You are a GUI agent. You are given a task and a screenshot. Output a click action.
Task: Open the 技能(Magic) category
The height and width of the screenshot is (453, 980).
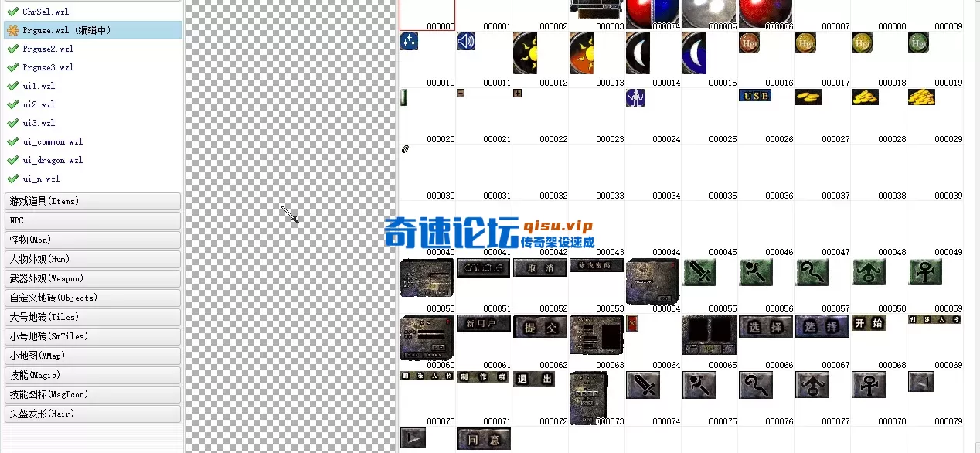point(93,375)
